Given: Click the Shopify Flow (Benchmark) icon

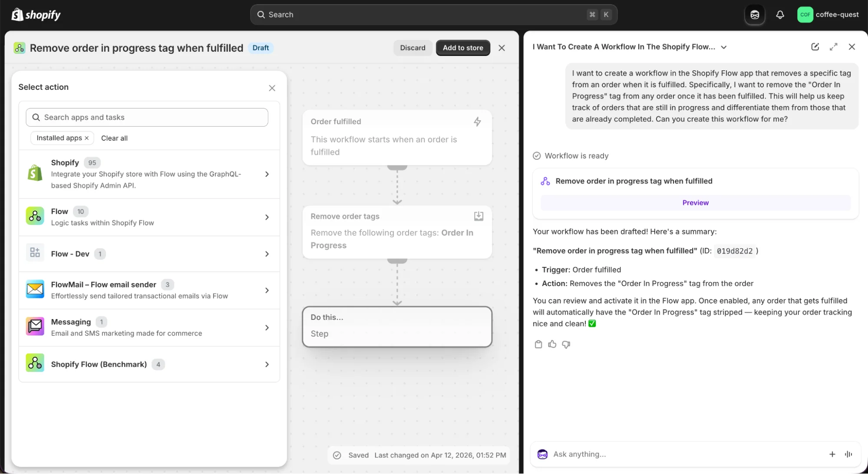Looking at the screenshot, I should [35, 363].
